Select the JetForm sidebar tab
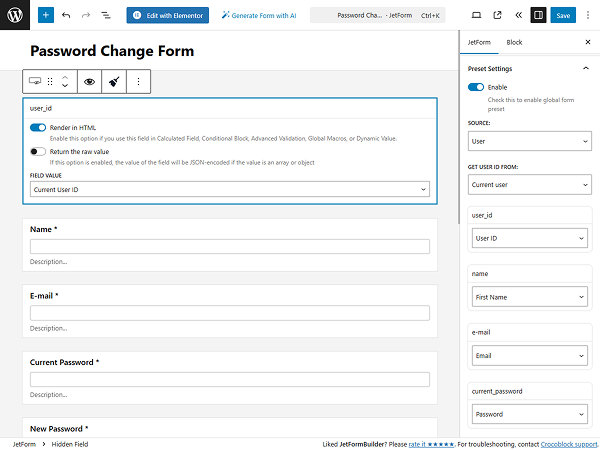 click(480, 42)
